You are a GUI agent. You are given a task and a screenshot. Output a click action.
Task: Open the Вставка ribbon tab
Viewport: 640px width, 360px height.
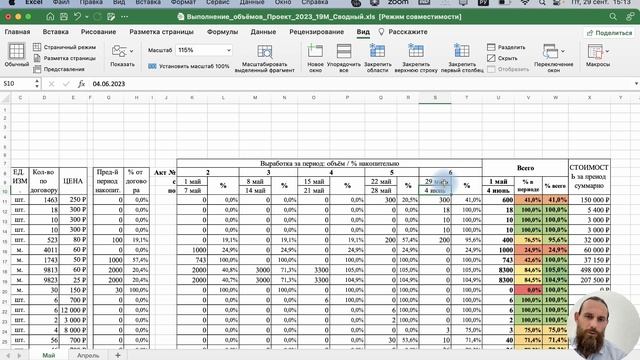click(56, 32)
